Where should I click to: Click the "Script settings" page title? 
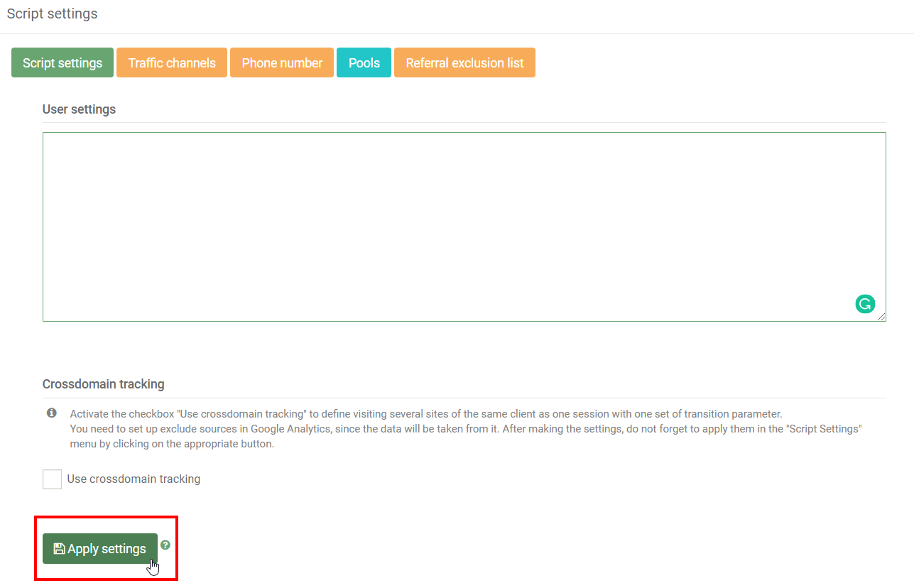(52, 13)
